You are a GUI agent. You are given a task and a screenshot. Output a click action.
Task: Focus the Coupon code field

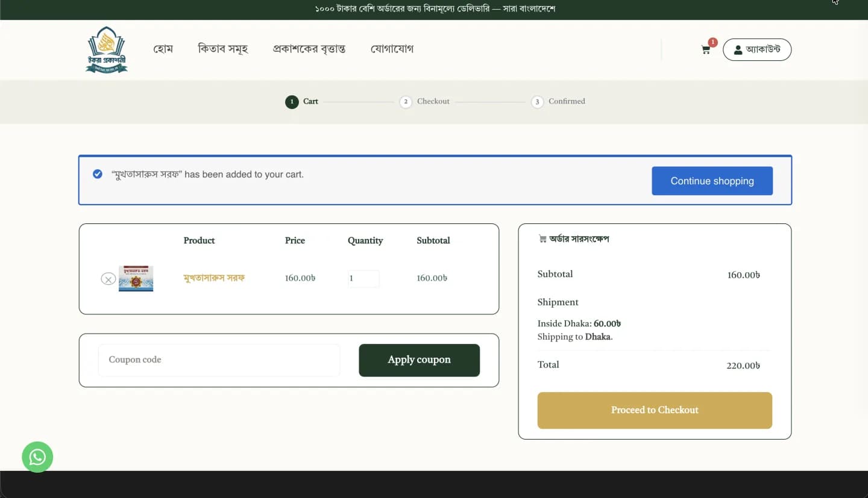[x=219, y=360]
